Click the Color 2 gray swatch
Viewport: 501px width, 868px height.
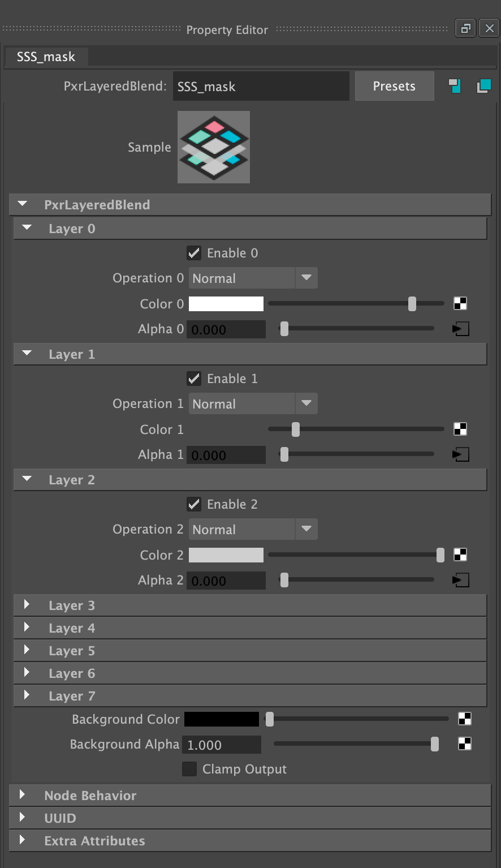(226, 555)
